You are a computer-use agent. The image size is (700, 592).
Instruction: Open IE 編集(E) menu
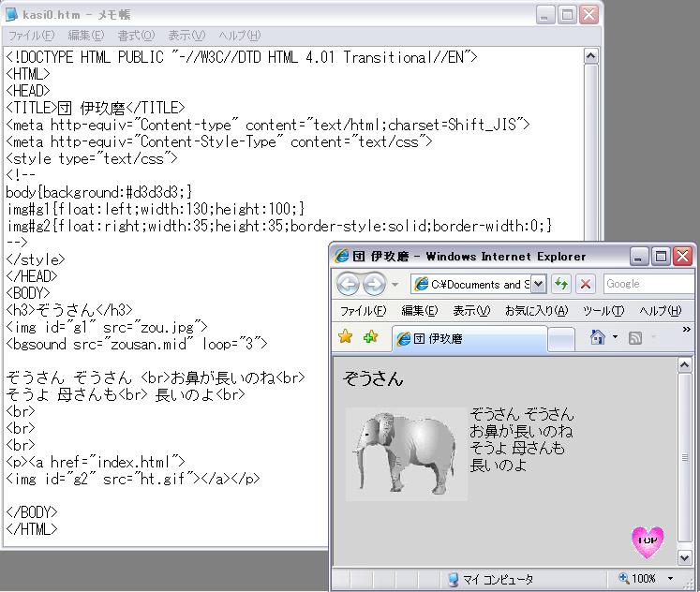(419, 310)
